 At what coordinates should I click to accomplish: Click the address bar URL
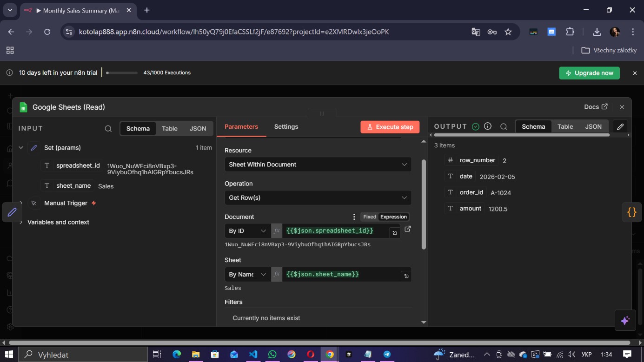coord(234,32)
